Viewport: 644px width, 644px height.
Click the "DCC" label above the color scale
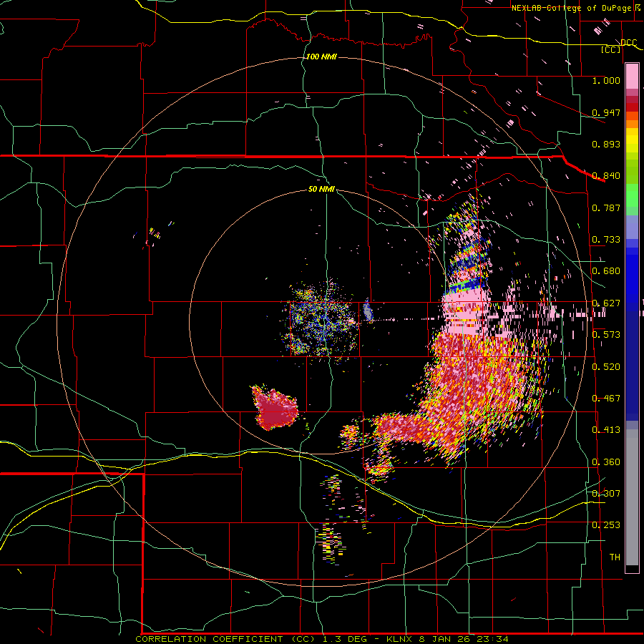(628, 43)
